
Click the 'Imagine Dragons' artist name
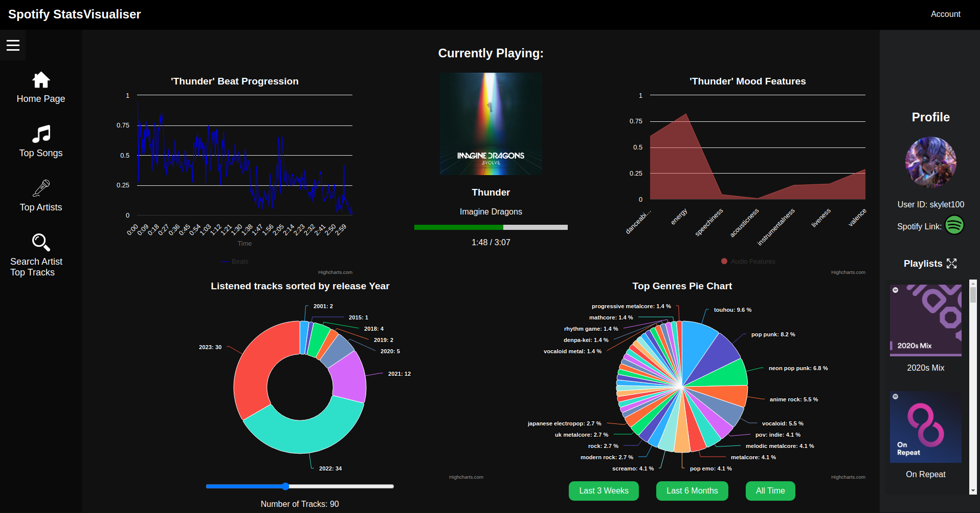[491, 211]
